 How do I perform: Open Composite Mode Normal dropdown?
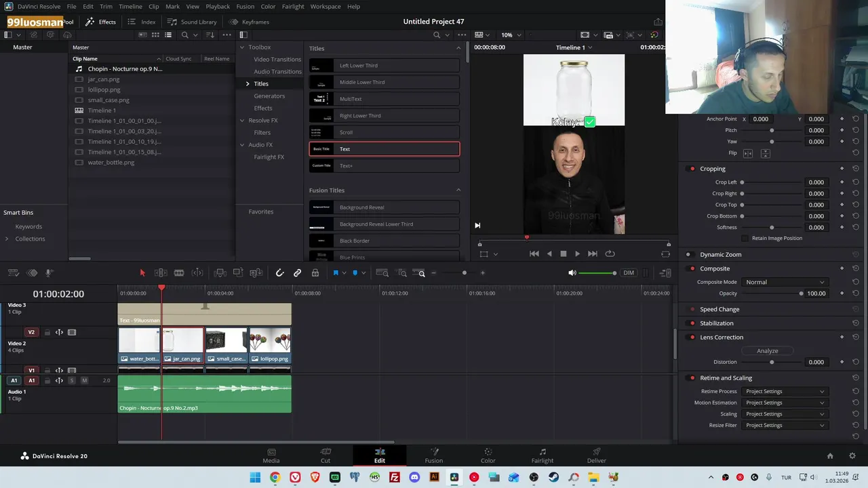coord(785,282)
